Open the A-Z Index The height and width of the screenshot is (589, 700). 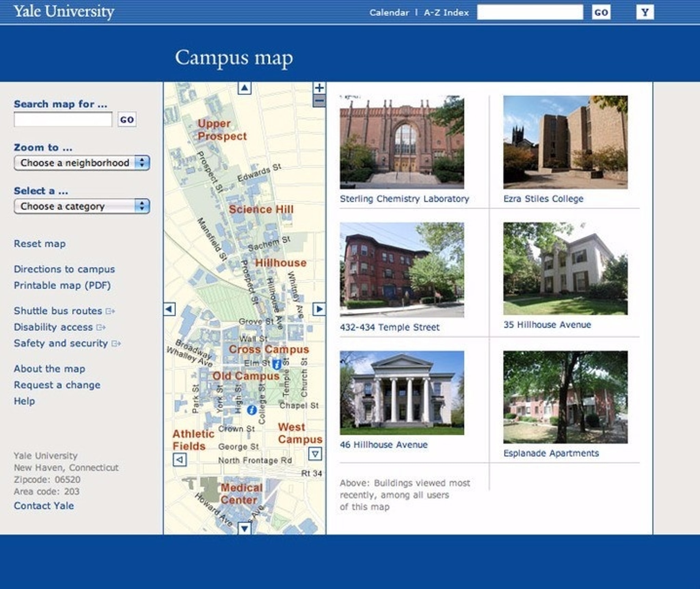coord(446,13)
